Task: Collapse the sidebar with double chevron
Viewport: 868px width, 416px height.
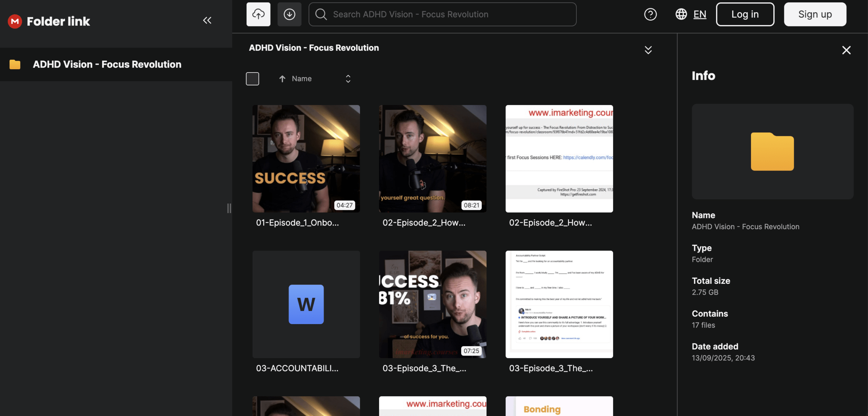Action: (207, 20)
